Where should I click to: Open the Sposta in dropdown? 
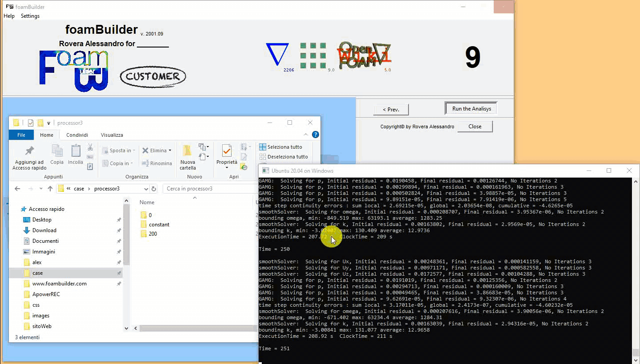(118, 150)
